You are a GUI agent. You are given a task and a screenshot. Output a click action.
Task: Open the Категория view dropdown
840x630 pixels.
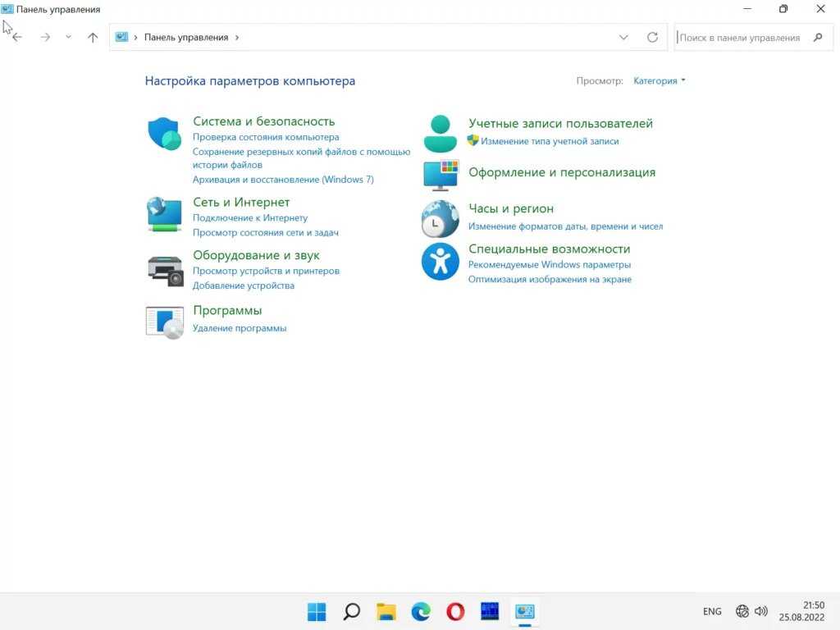tap(659, 81)
